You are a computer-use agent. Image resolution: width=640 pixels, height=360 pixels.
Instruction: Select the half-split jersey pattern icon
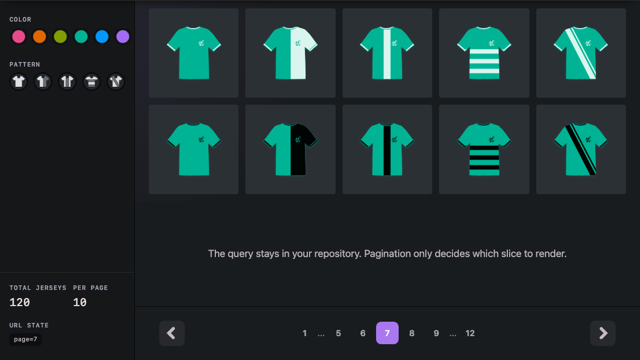(x=43, y=82)
